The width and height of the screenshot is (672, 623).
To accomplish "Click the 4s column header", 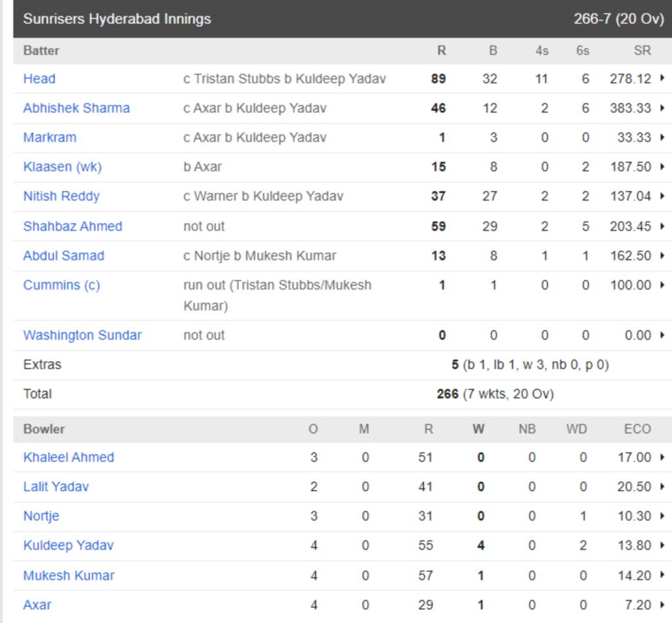I will point(541,51).
